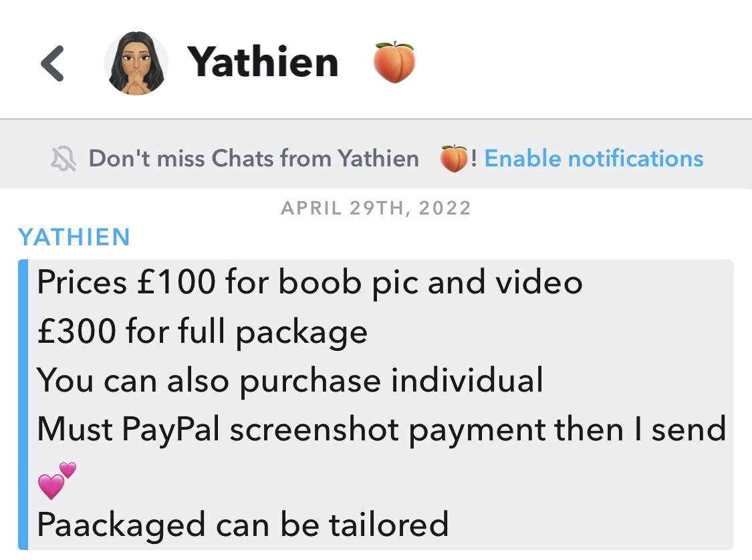Click the peach emoji beside header name
Screen dimensions: 752x560
click(x=394, y=62)
